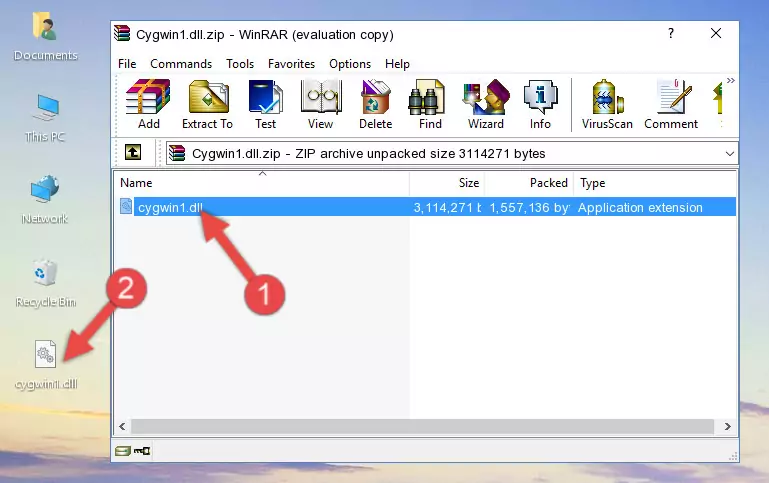Click the Delete toolbar icon
The height and width of the screenshot is (483, 769).
[x=375, y=104]
